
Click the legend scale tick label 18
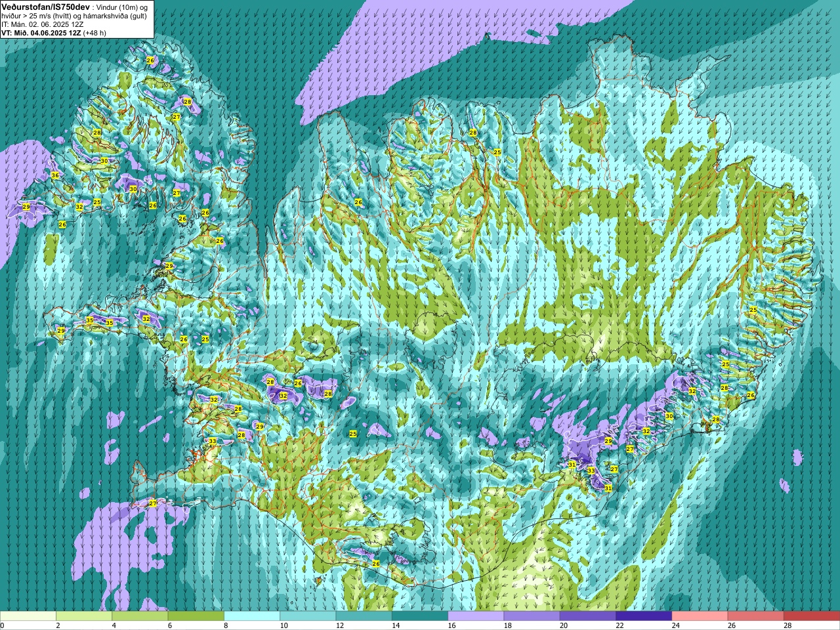(507, 625)
